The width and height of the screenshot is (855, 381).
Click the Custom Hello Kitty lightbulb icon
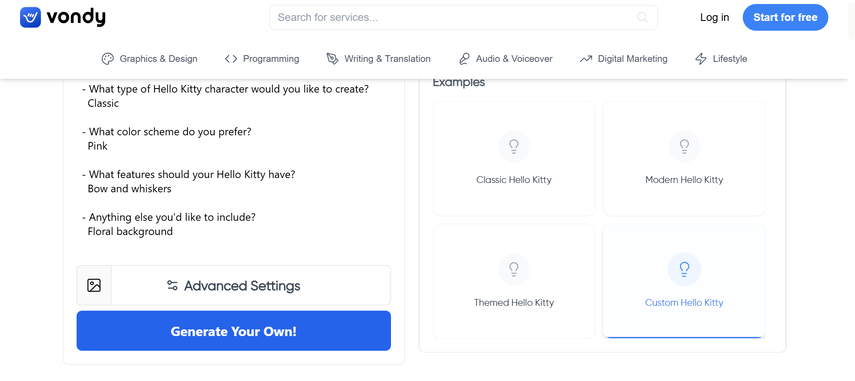(684, 269)
